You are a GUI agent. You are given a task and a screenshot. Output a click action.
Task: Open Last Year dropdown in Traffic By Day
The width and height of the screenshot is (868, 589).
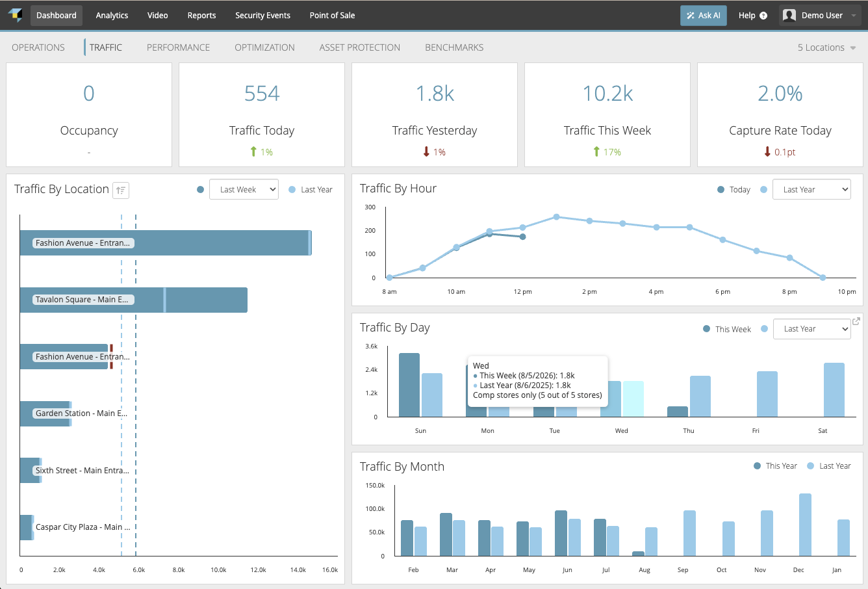[812, 329]
